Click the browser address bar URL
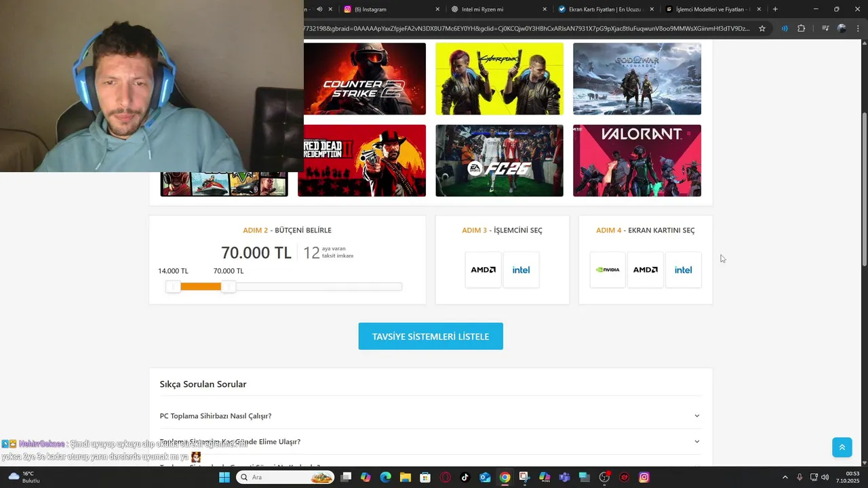Viewport: 868px width, 488px height. click(x=528, y=28)
